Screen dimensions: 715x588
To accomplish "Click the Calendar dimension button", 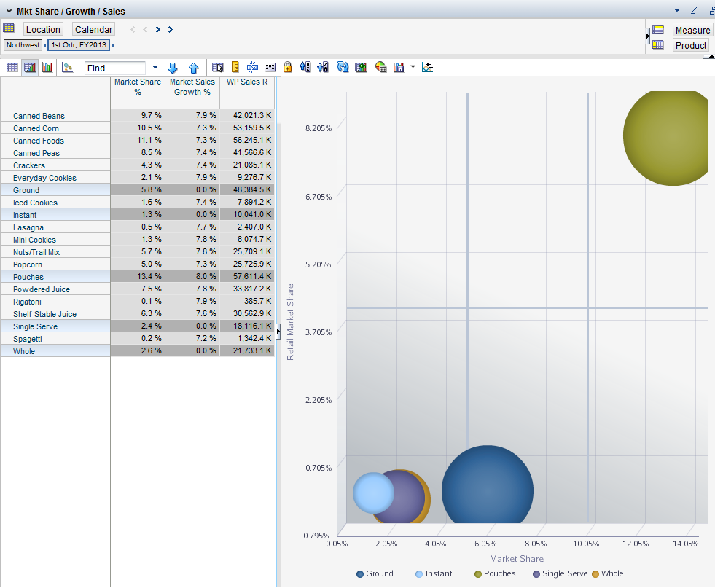I will click(93, 29).
